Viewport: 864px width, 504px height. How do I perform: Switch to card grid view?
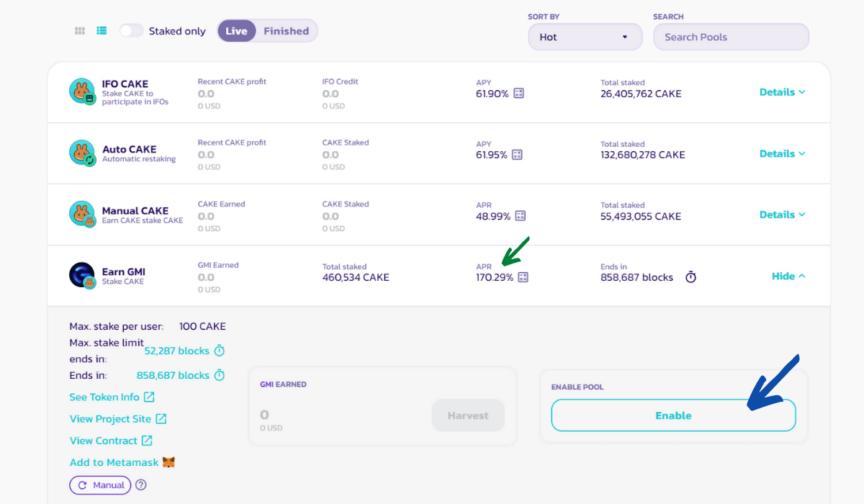pyautogui.click(x=80, y=31)
